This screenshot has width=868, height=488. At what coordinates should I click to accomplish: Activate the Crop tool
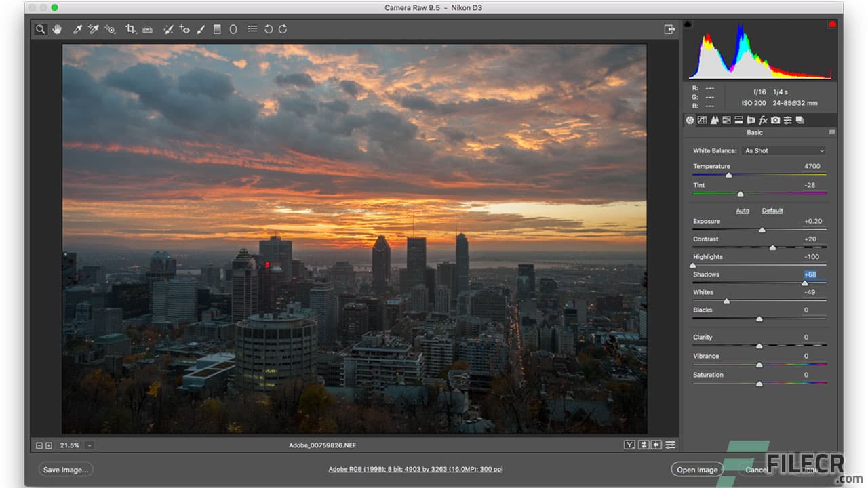(131, 29)
